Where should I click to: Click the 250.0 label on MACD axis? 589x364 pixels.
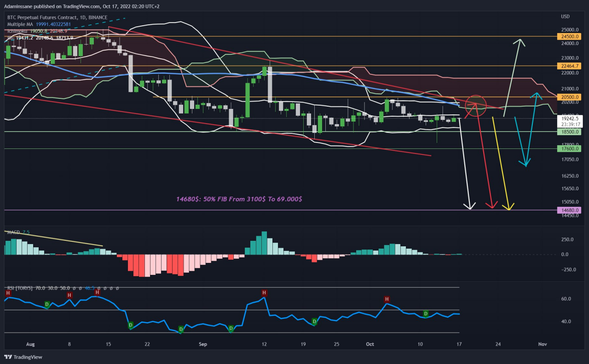[566, 239]
